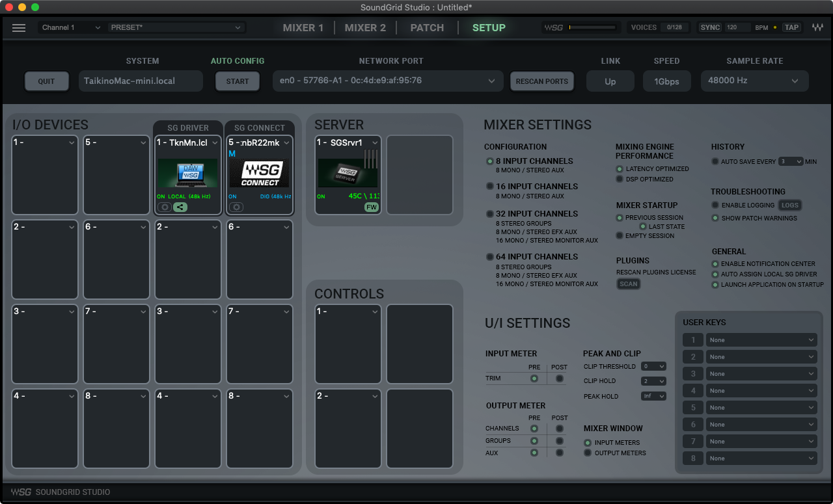Switch to MIXER 1 tab
Image resolution: width=833 pixels, height=504 pixels.
(303, 27)
